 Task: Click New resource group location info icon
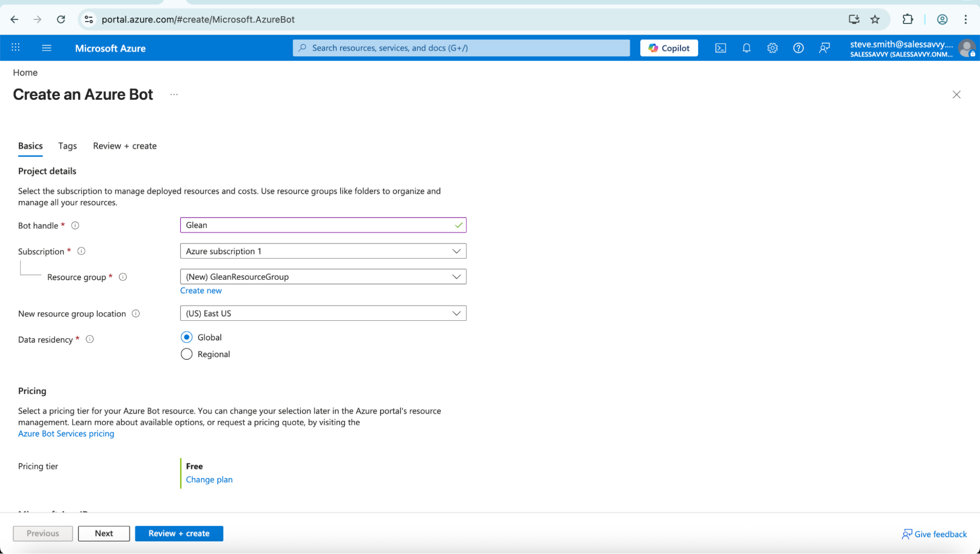pos(136,313)
